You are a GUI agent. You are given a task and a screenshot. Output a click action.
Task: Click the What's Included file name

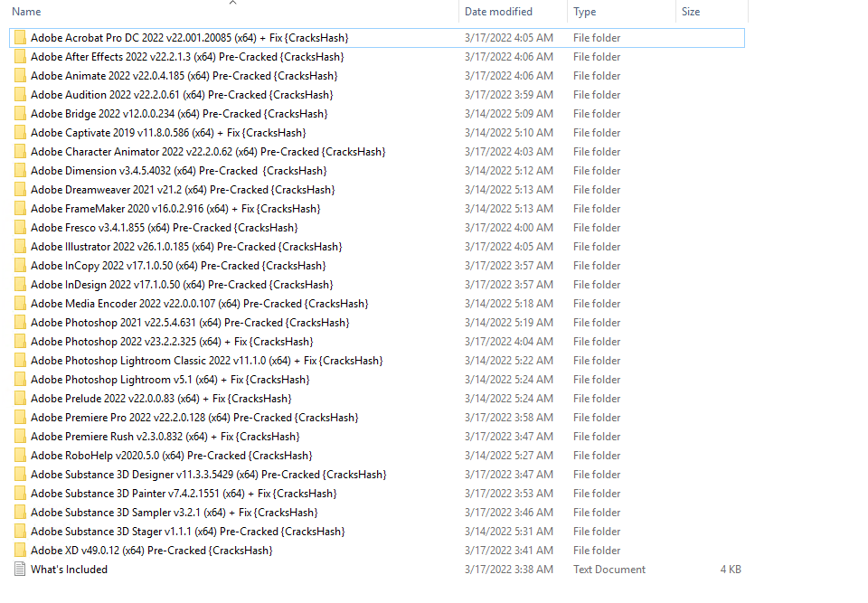point(70,570)
